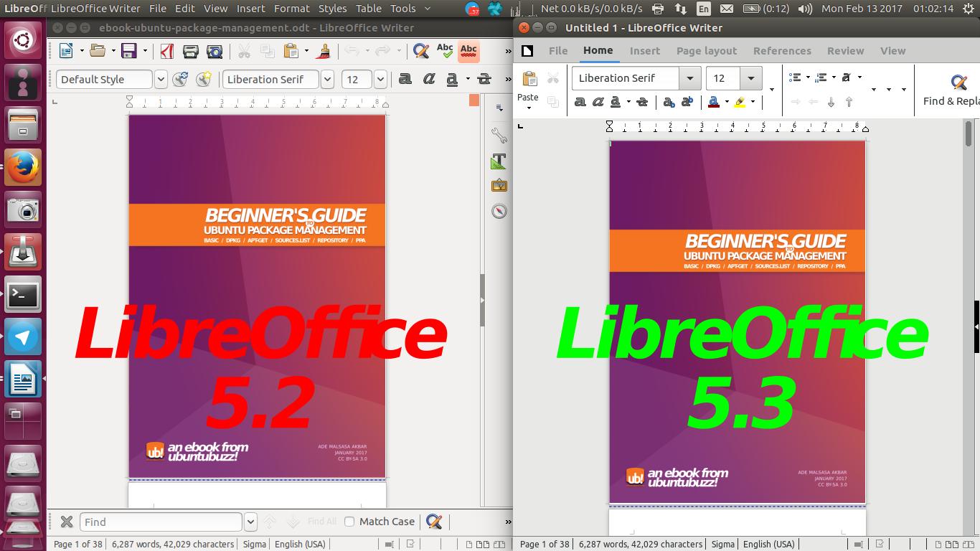Open Ubuntu dash home button

(23, 40)
